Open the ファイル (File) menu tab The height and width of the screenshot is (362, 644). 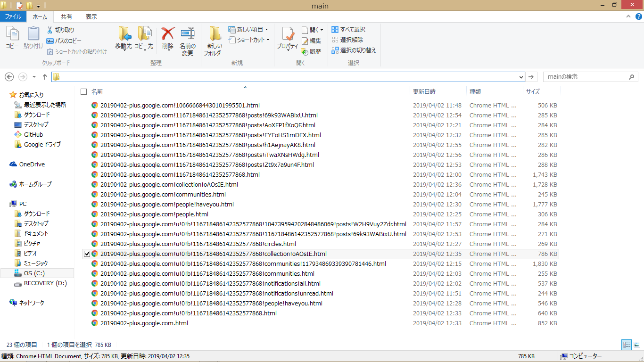click(x=13, y=16)
